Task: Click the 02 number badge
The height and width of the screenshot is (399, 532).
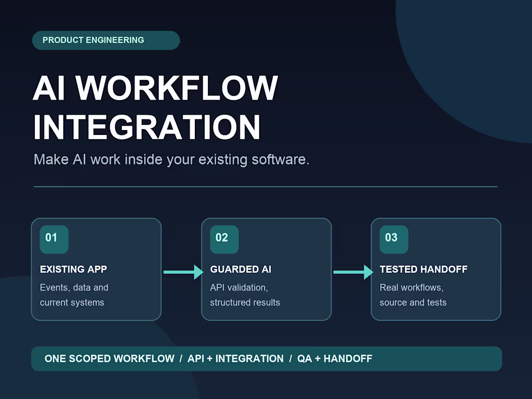Action: (224, 239)
